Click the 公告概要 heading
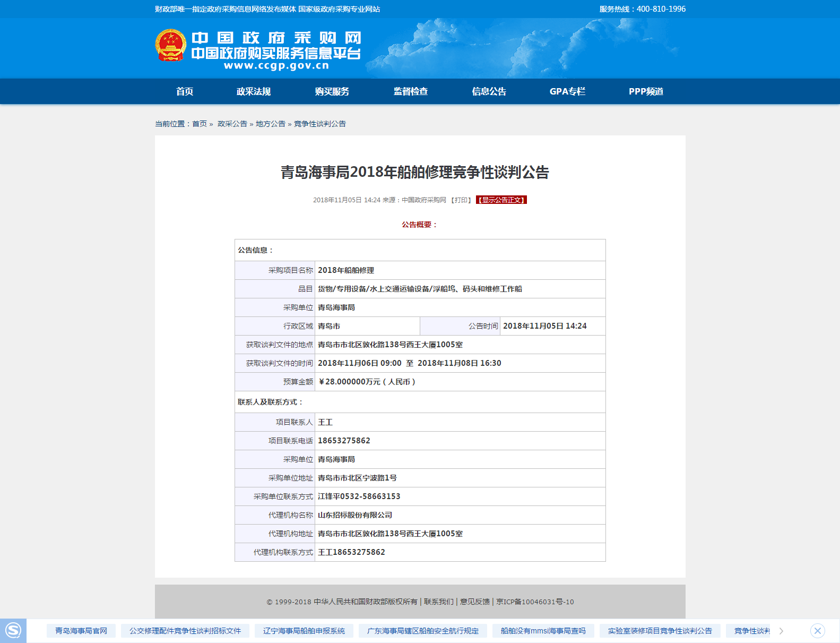 pyautogui.click(x=419, y=225)
